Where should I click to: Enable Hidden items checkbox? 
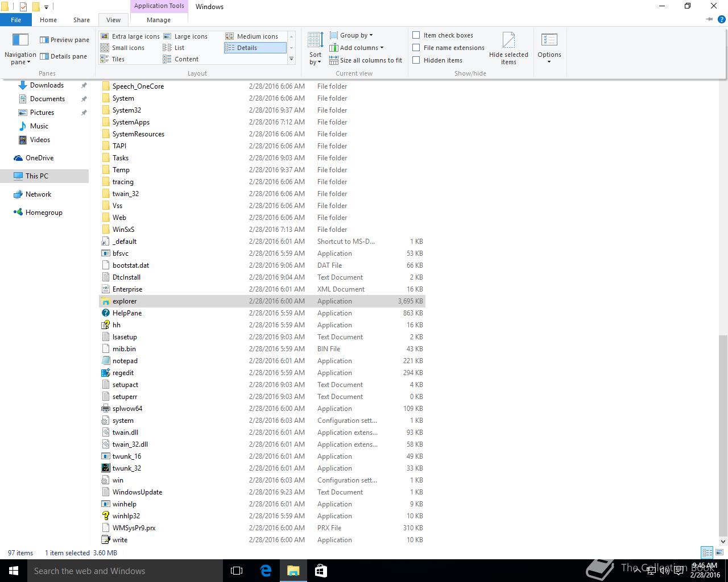pyautogui.click(x=416, y=60)
